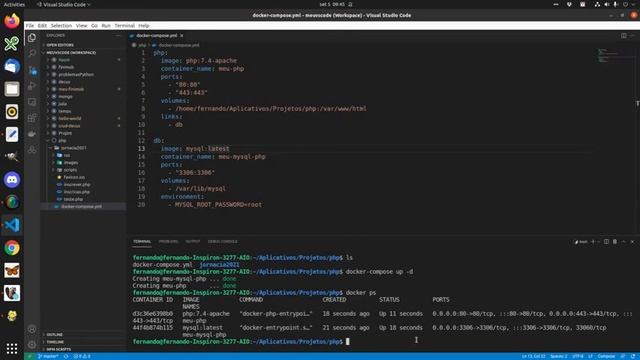
Task: Collapse the MEUVSCODE (WORKSPACE) section
Action: [x=82, y=53]
